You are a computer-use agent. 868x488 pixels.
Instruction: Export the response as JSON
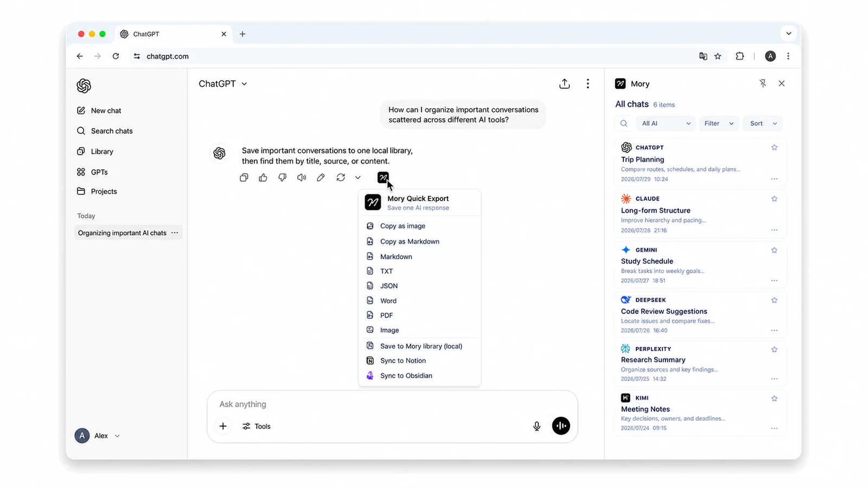[x=419, y=286]
